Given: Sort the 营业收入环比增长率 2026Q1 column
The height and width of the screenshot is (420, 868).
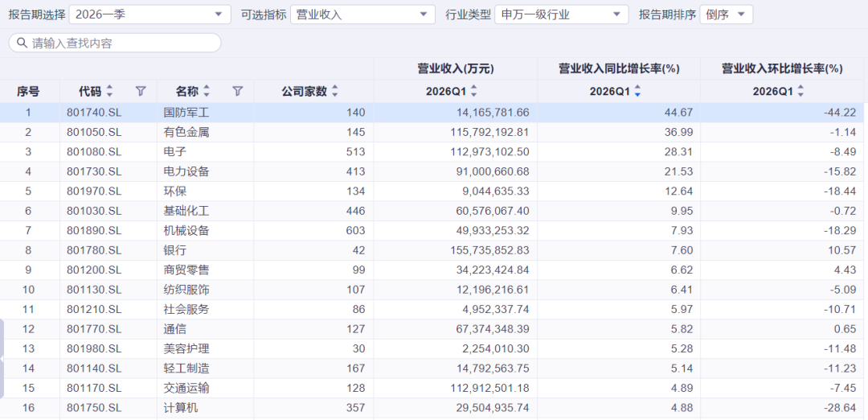Looking at the screenshot, I should tap(800, 92).
